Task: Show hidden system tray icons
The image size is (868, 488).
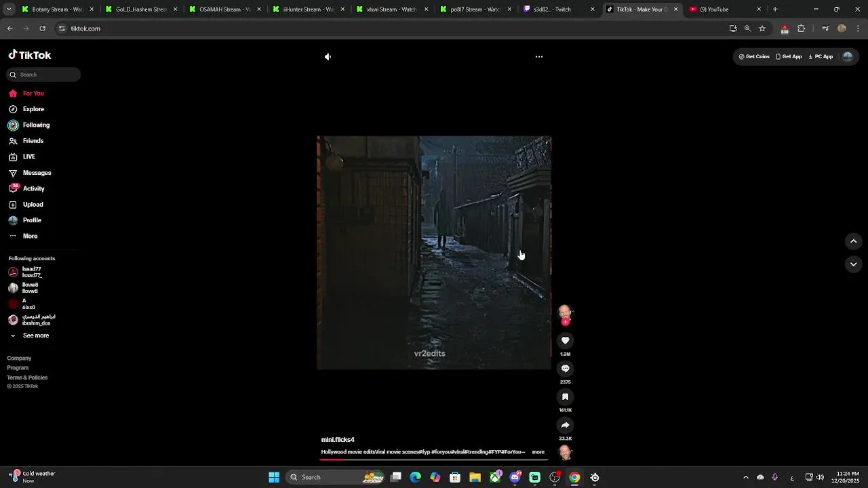Action: [745, 477]
